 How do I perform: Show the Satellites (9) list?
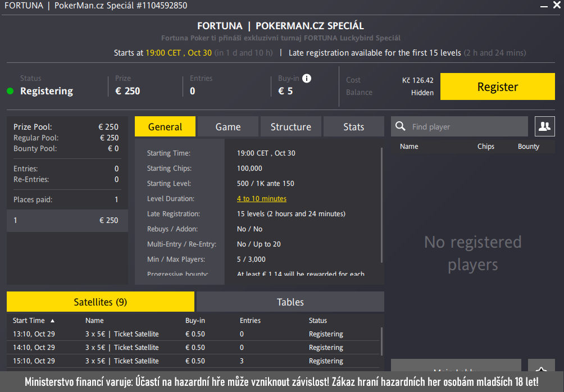pos(100,302)
